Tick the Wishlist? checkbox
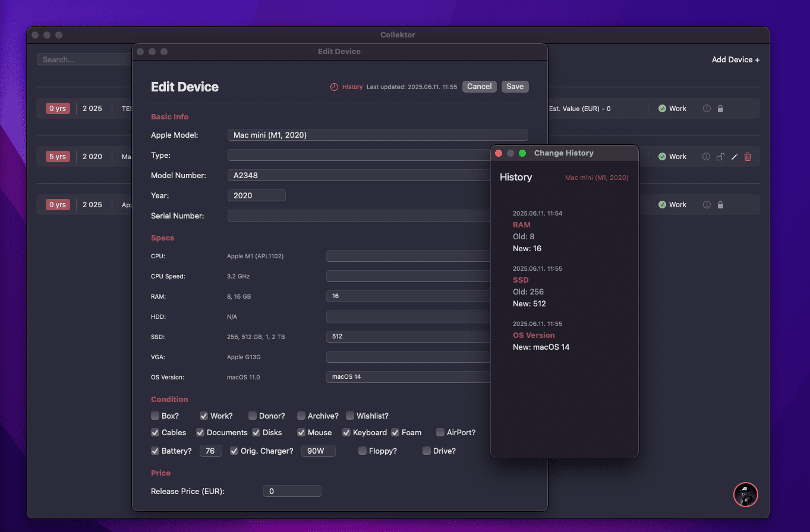The height and width of the screenshot is (532, 810). [x=350, y=416]
